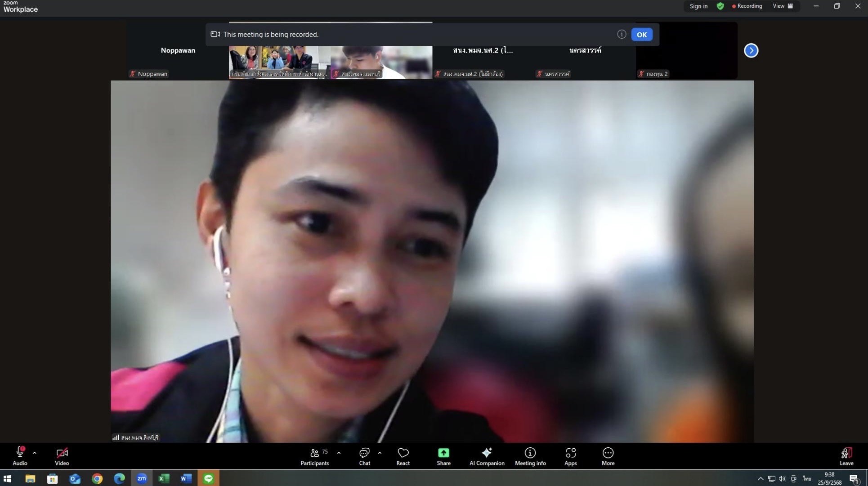Open LINE from the Windows taskbar
The width and height of the screenshot is (868, 486).
[208, 478]
